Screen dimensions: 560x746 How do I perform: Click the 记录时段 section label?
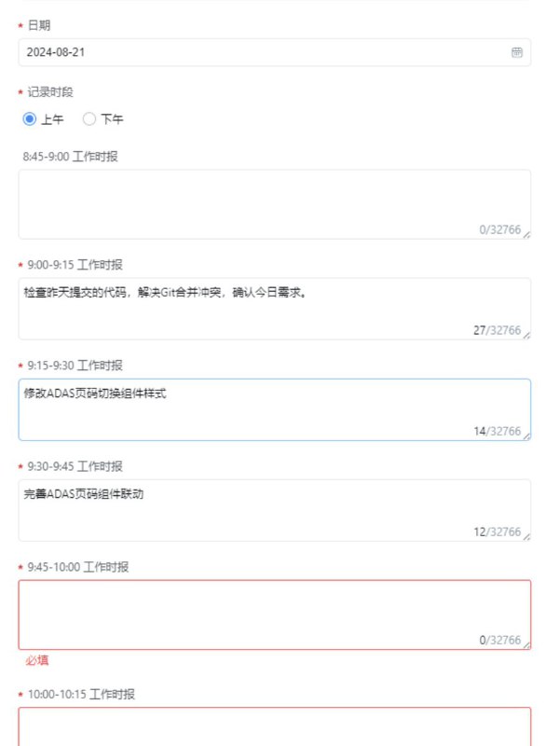coord(49,92)
